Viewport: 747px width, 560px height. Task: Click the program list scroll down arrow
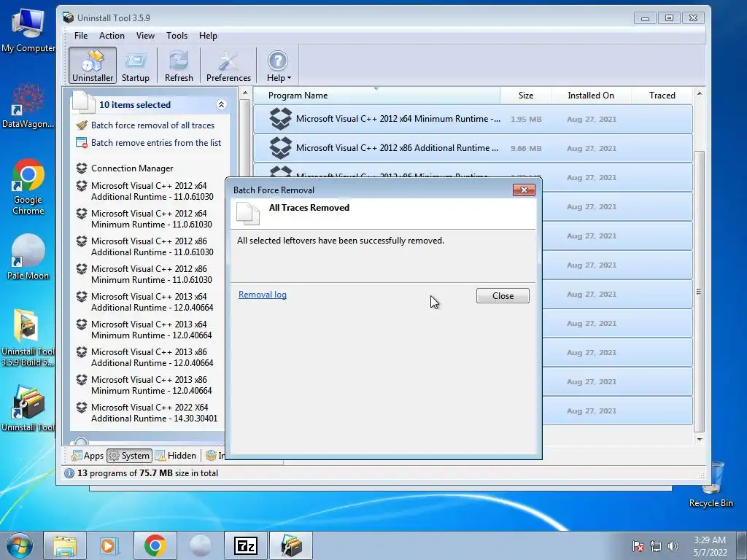[x=699, y=440]
